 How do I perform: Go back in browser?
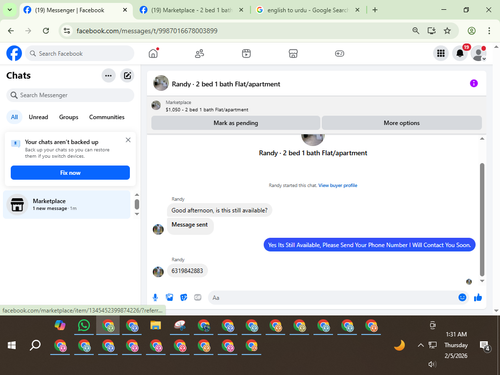pos(11,31)
